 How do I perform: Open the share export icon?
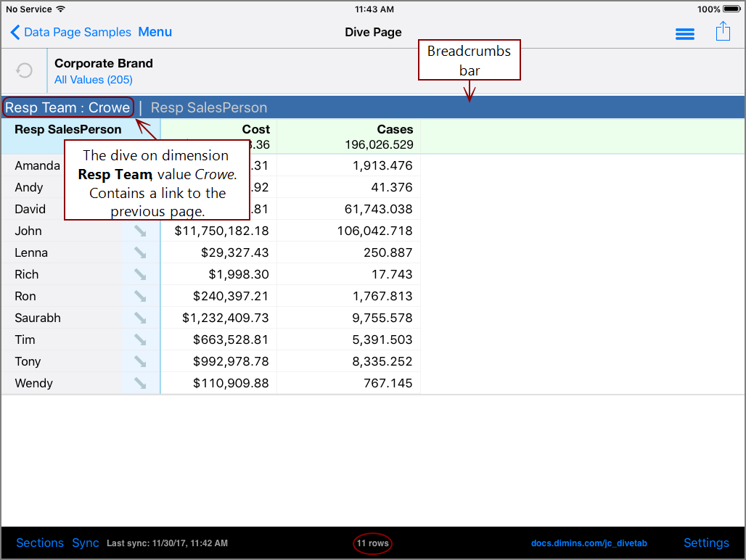723,32
